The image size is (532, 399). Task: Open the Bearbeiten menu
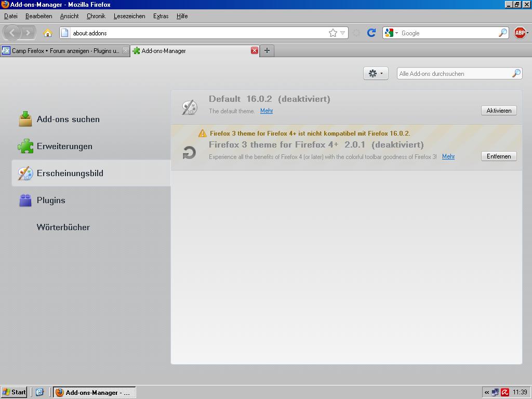click(38, 16)
